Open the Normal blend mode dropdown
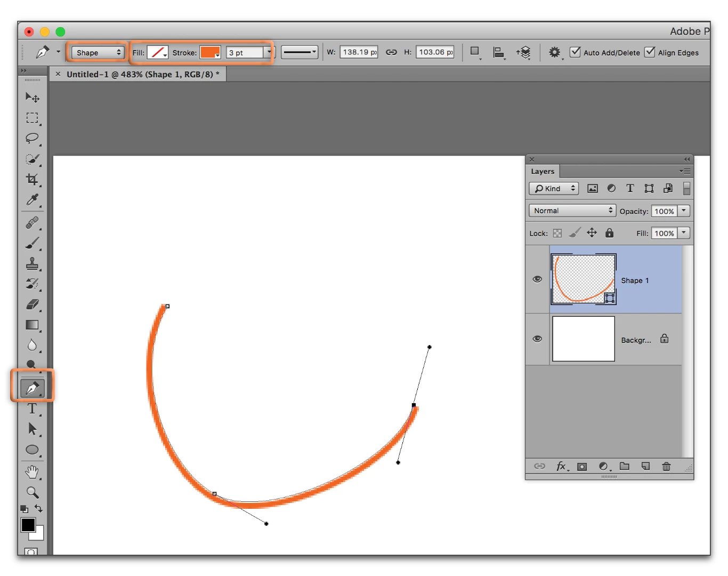 (572, 211)
